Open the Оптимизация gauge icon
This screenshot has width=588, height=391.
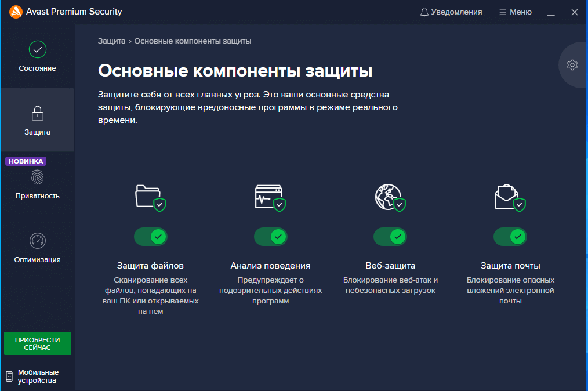pos(38,241)
